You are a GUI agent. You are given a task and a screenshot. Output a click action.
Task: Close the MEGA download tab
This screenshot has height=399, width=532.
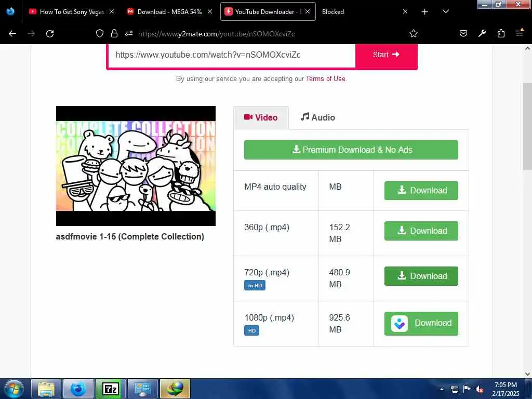point(210,11)
